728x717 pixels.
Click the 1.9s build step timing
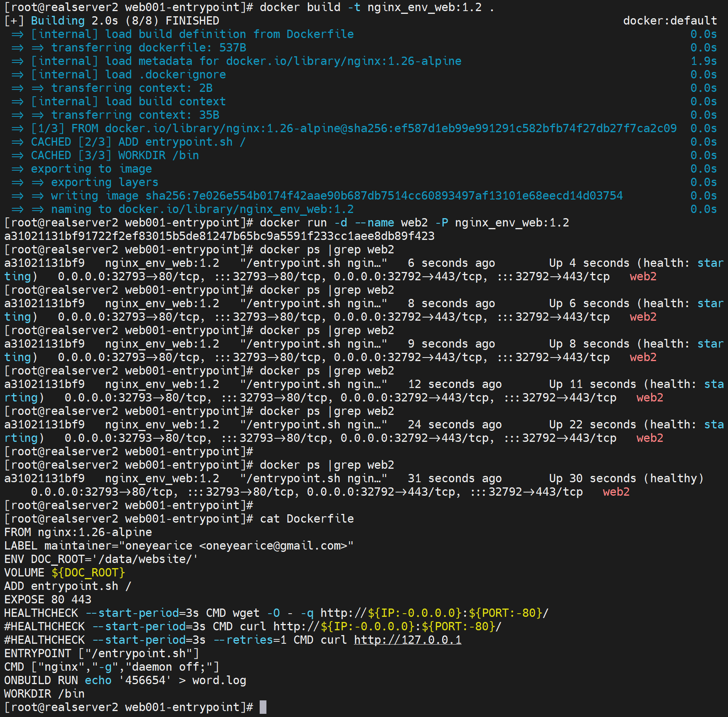click(x=703, y=61)
